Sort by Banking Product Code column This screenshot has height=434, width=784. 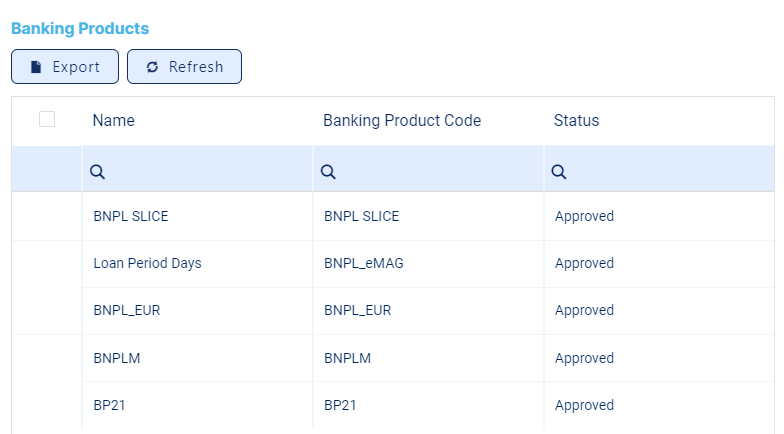(x=402, y=121)
